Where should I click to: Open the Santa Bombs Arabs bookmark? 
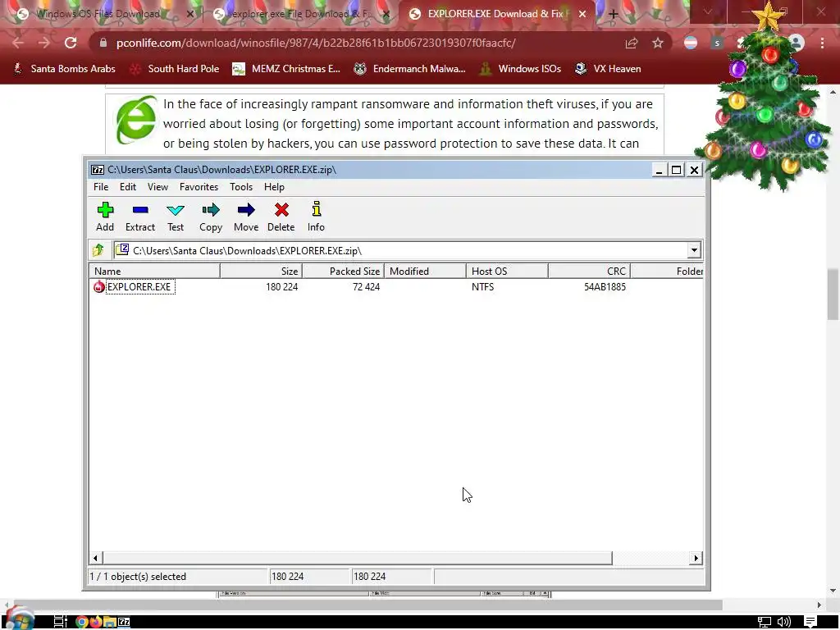(x=64, y=69)
